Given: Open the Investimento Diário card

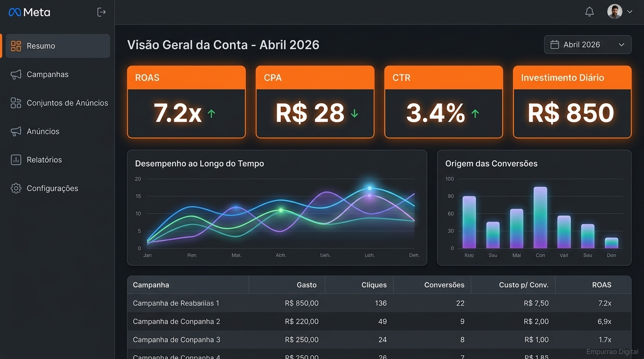Looking at the screenshot, I should [572, 102].
